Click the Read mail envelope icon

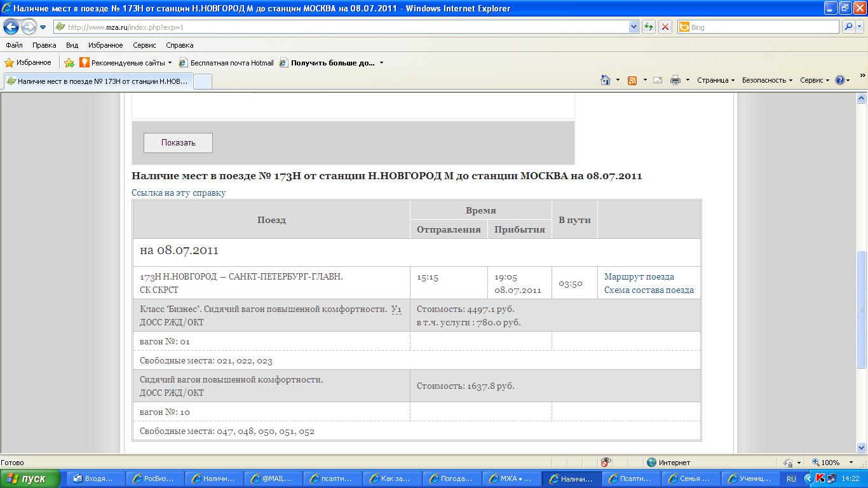tap(658, 80)
